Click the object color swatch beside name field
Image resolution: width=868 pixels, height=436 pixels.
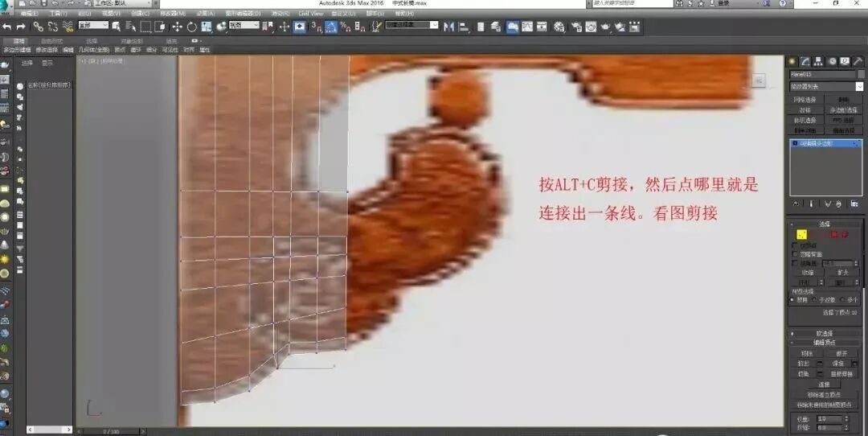861,74
